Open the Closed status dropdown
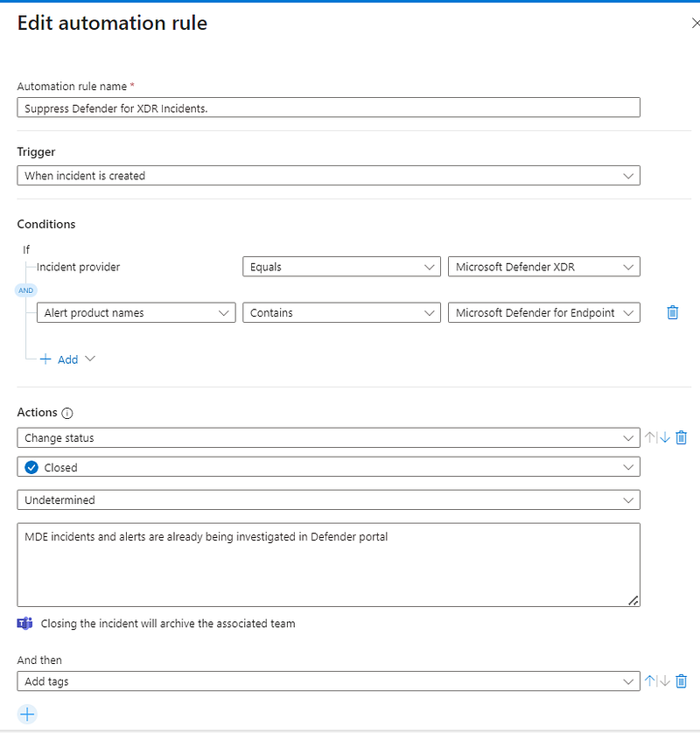 (328, 467)
